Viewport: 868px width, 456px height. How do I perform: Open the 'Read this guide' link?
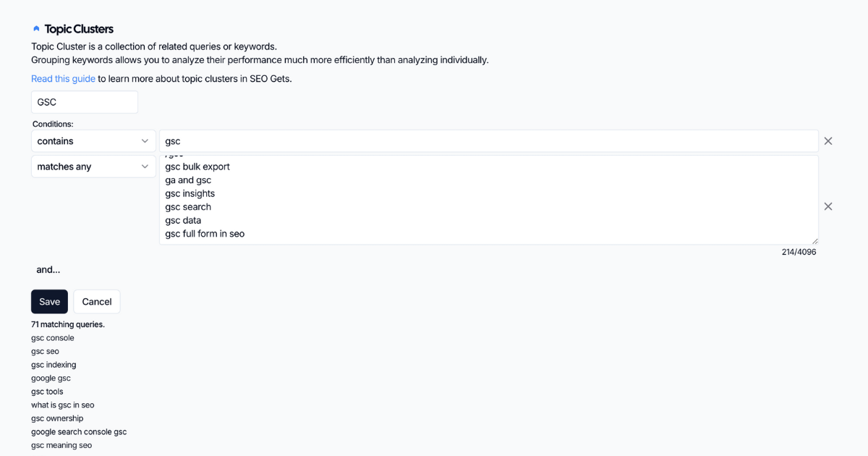pos(62,77)
